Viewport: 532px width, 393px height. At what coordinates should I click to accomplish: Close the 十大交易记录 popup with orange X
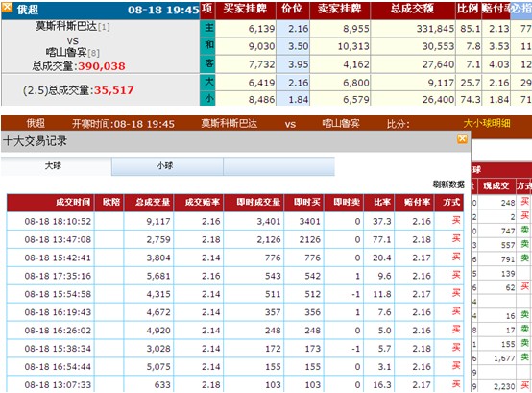pos(462,138)
